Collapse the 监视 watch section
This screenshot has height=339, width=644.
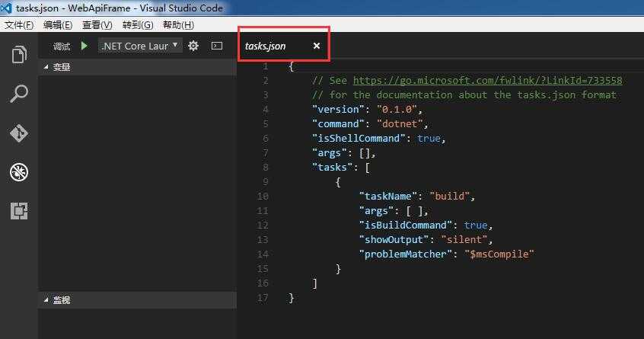[x=58, y=300]
